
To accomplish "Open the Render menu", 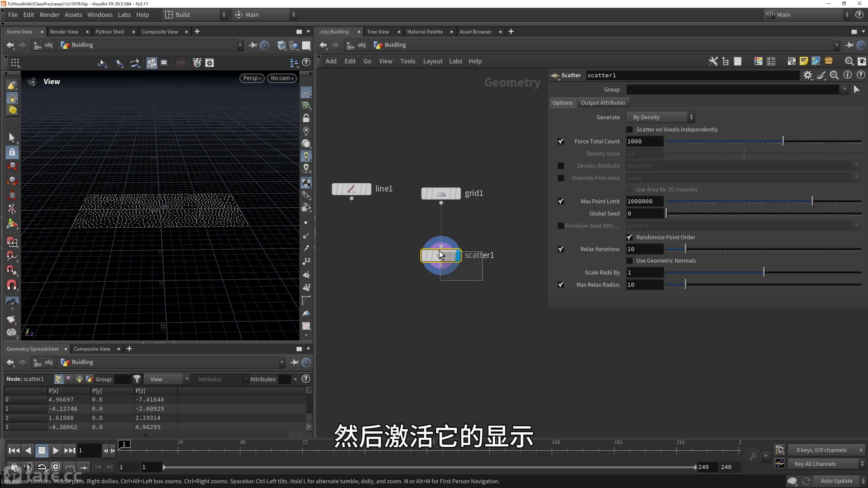I will point(49,15).
